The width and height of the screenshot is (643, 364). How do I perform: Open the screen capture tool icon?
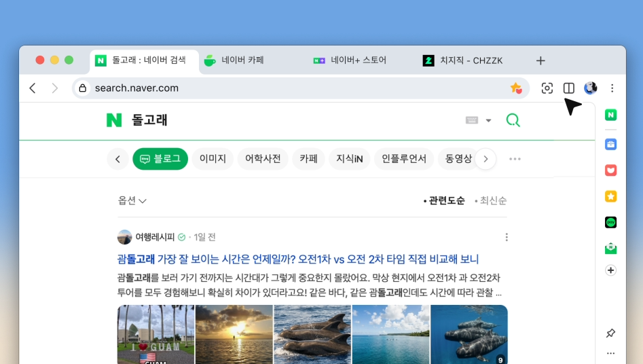point(547,88)
